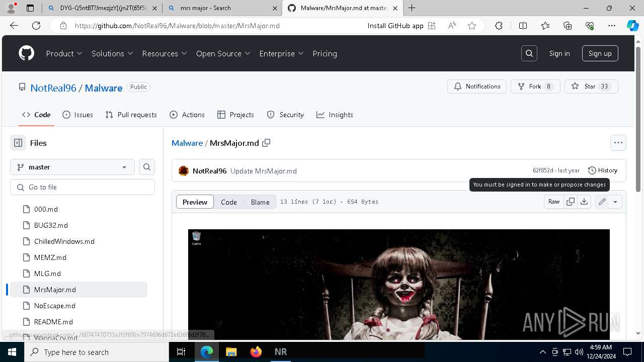The height and width of the screenshot is (362, 644).
Task: Click the edit file pencil icon
Action: coord(602,202)
